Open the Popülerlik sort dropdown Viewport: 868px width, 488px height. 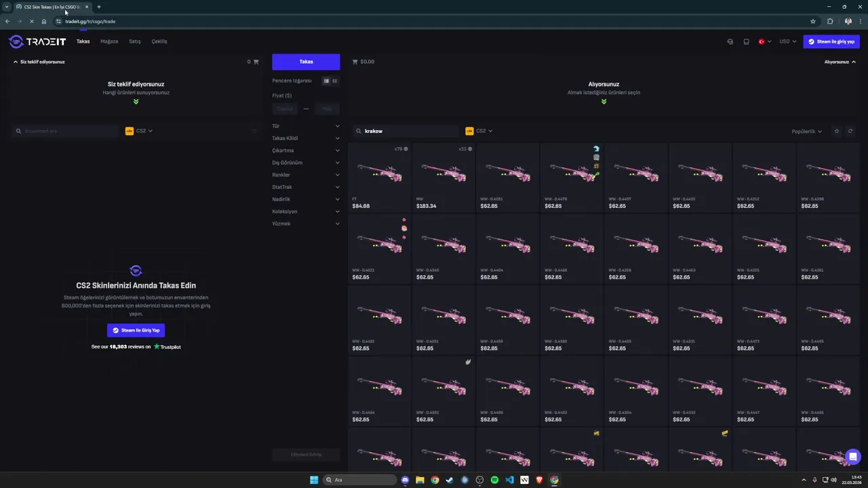[807, 131]
